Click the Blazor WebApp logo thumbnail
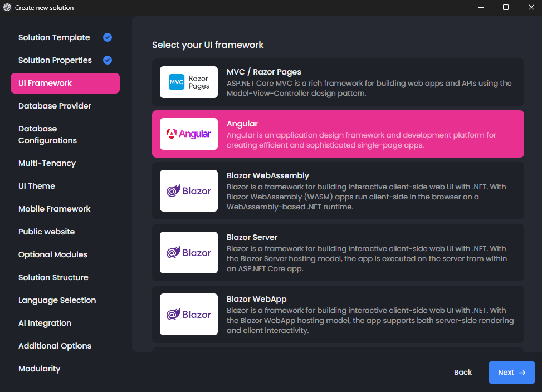The height and width of the screenshot is (392, 542). (x=189, y=314)
